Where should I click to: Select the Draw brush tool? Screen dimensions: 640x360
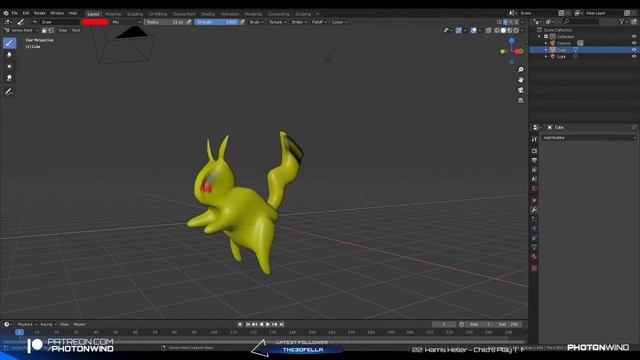click(x=9, y=43)
